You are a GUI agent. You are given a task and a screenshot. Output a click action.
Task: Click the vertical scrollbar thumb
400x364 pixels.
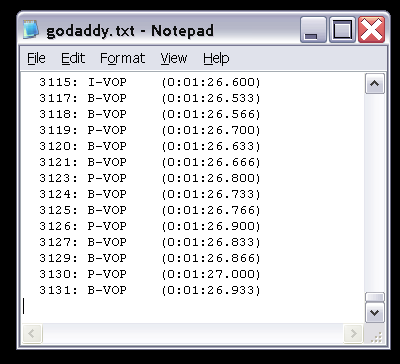click(x=375, y=297)
